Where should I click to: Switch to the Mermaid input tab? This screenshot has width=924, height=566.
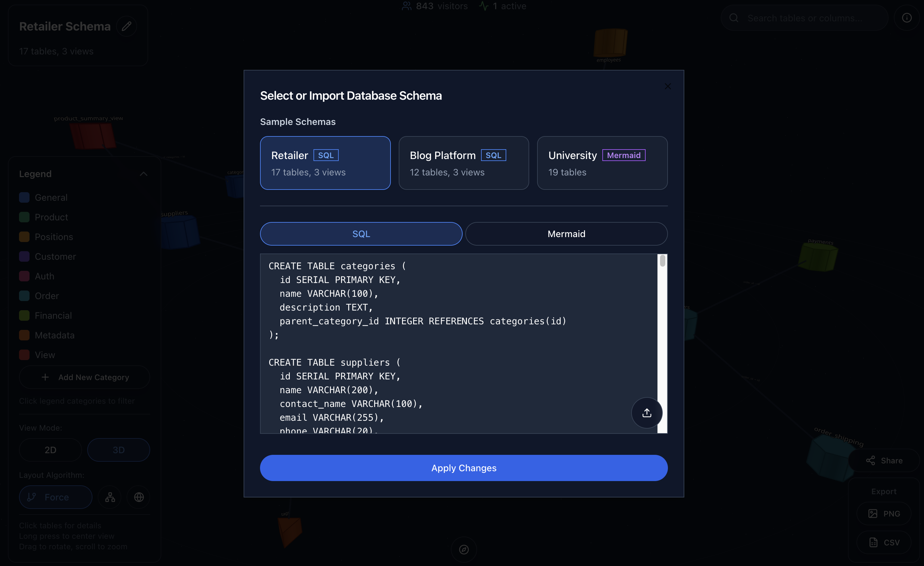point(566,233)
